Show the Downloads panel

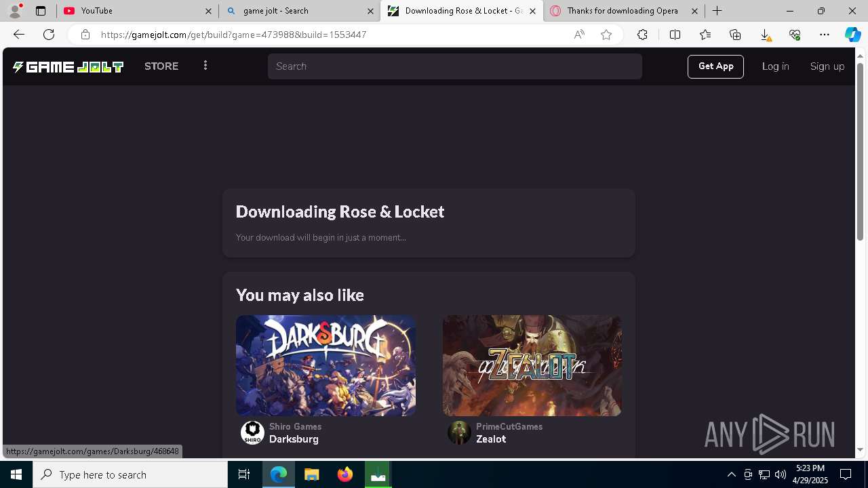(765, 35)
